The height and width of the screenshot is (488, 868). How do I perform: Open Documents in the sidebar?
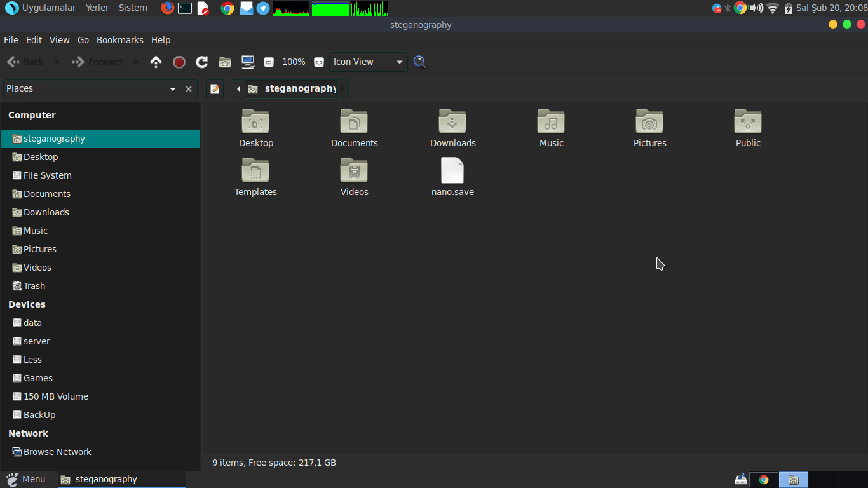coord(100,194)
